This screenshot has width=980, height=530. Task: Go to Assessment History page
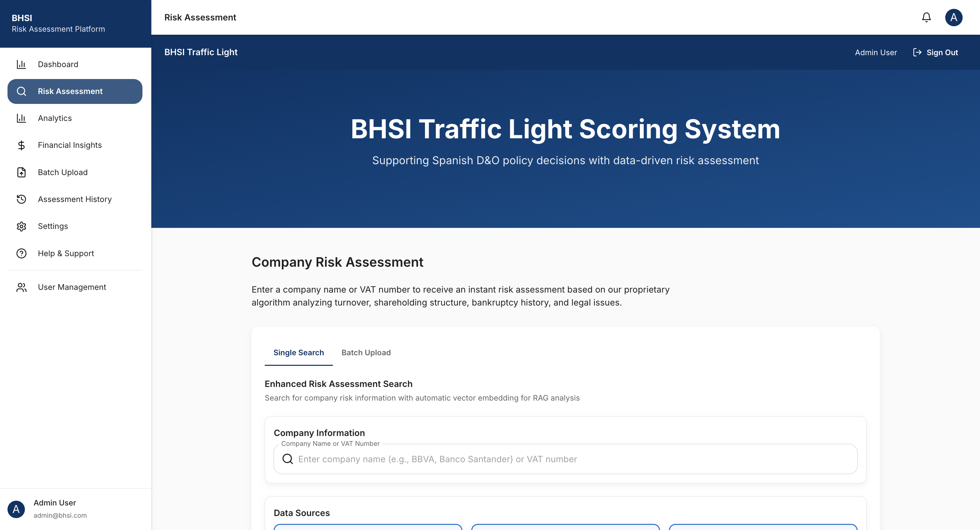[75, 199]
